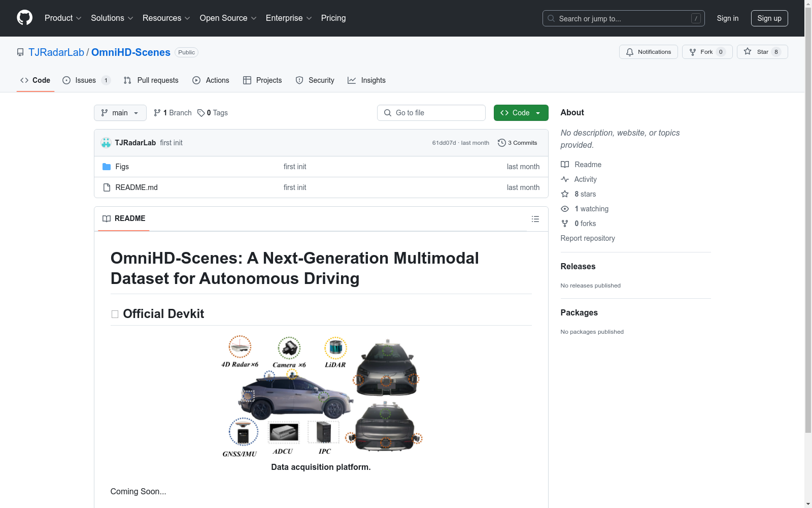Image resolution: width=812 pixels, height=508 pixels.
Task: Expand the Open Source menu
Action: (228, 18)
